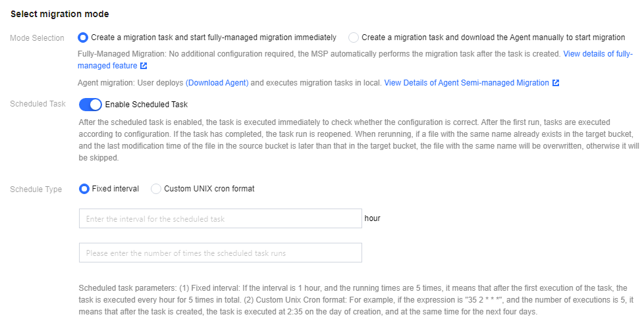
Task: Click the 'hour' unit label
Action: (x=372, y=218)
